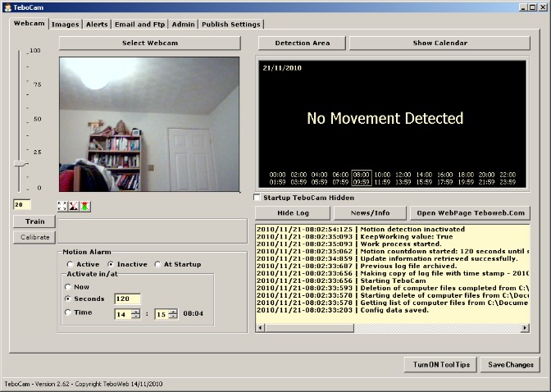Viewport: 551px width, 392px height.
Task: Click the sensitivity slider handle
Action: [x=20, y=163]
